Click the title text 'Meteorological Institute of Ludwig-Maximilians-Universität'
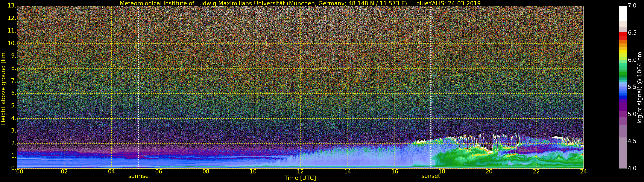 point(202,3)
